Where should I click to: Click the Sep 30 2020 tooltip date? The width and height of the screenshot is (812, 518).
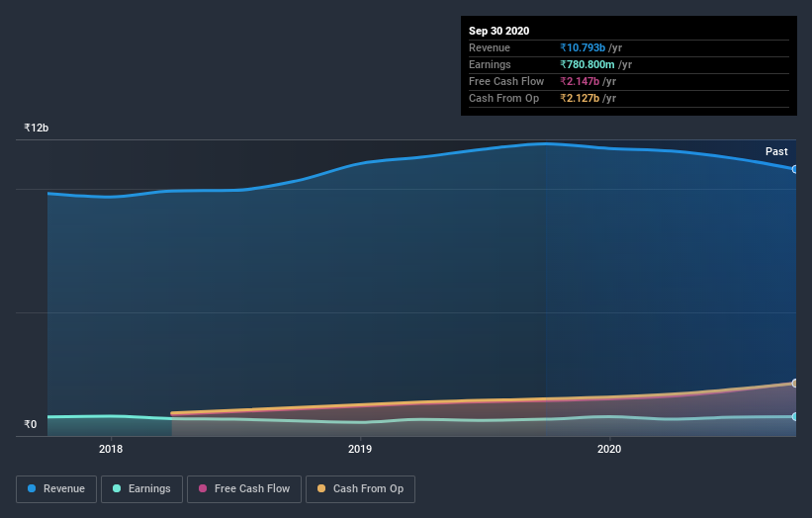[498, 31]
